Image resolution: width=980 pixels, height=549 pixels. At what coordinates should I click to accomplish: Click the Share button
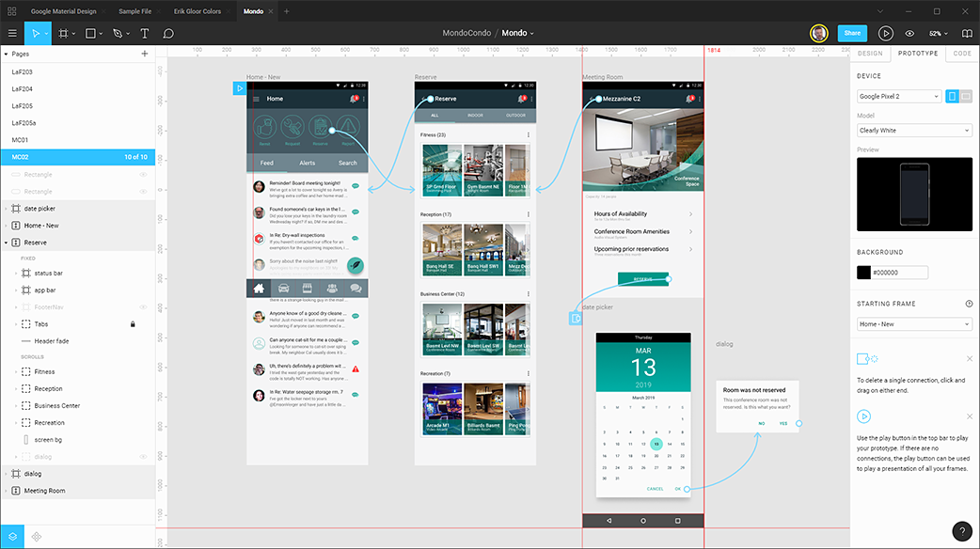pyautogui.click(x=851, y=33)
